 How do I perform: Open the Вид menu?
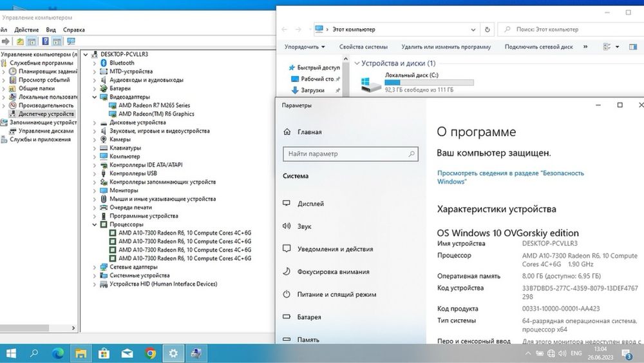[51, 30]
